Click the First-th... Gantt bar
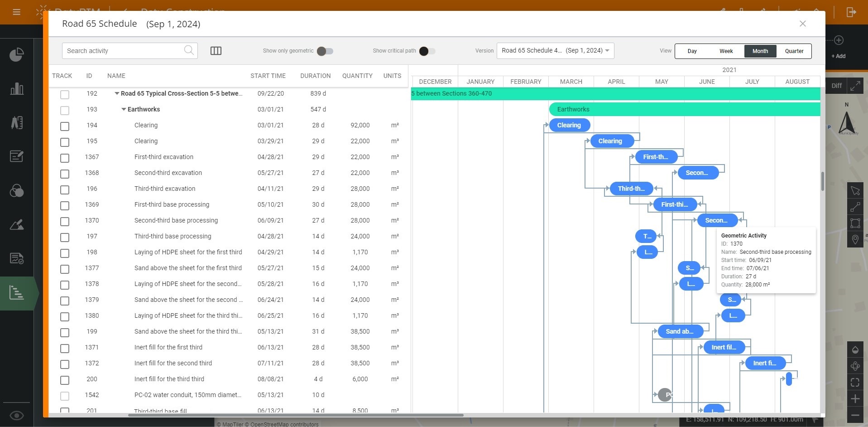 (657, 157)
